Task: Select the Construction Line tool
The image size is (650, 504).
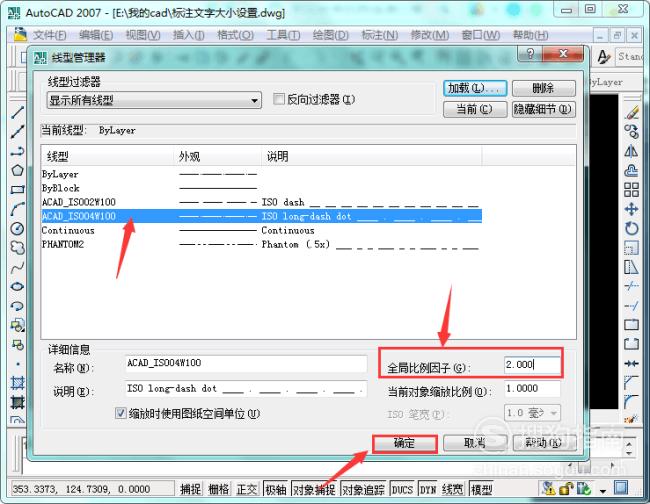Action: pyautogui.click(x=17, y=131)
